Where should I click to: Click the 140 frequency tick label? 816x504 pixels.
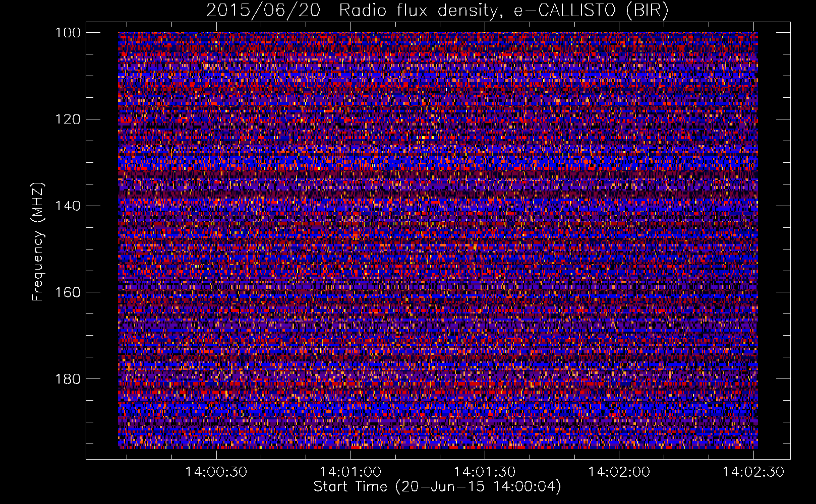(67, 206)
